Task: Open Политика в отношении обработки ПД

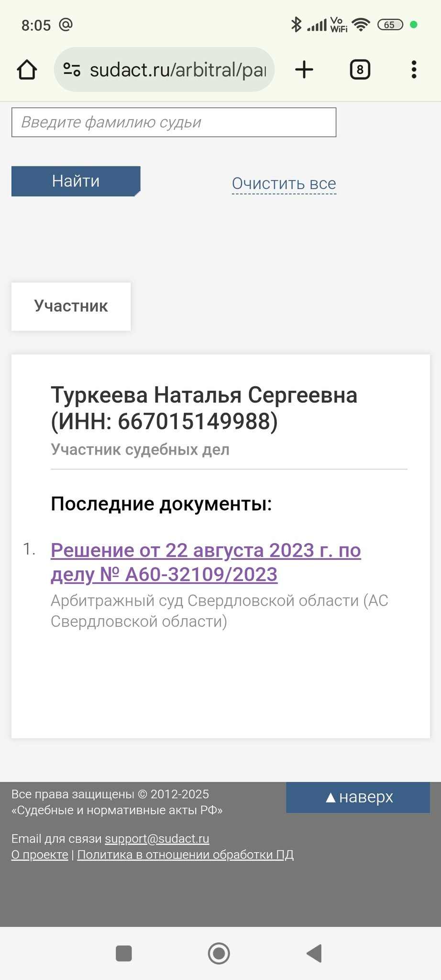Action: click(x=186, y=854)
